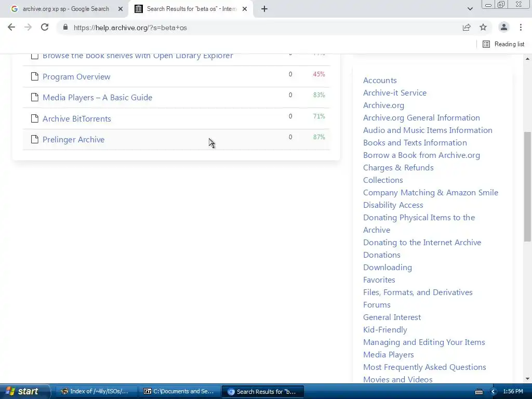Open the Favorites category

(379, 280)
